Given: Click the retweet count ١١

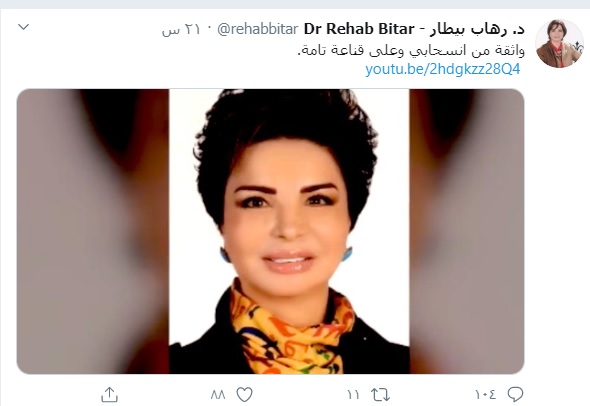Looking at the screenshot, I should (353, 395).
